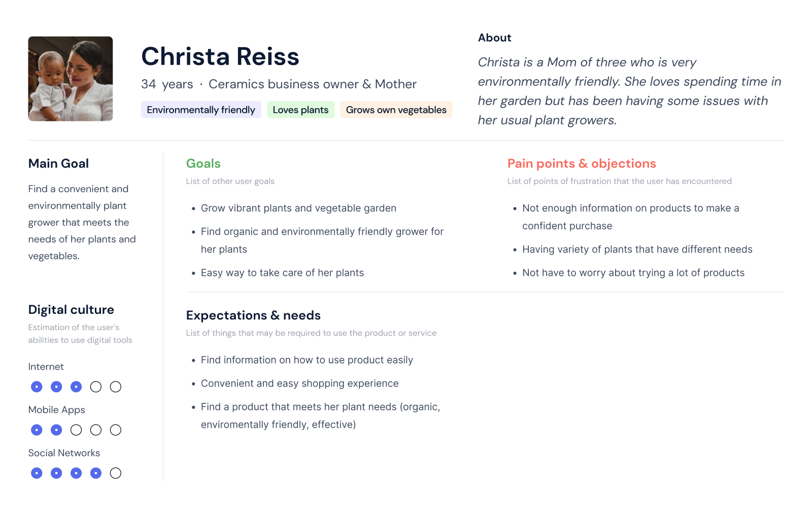Select the Environmentally friendly tag

coord(201,110)
